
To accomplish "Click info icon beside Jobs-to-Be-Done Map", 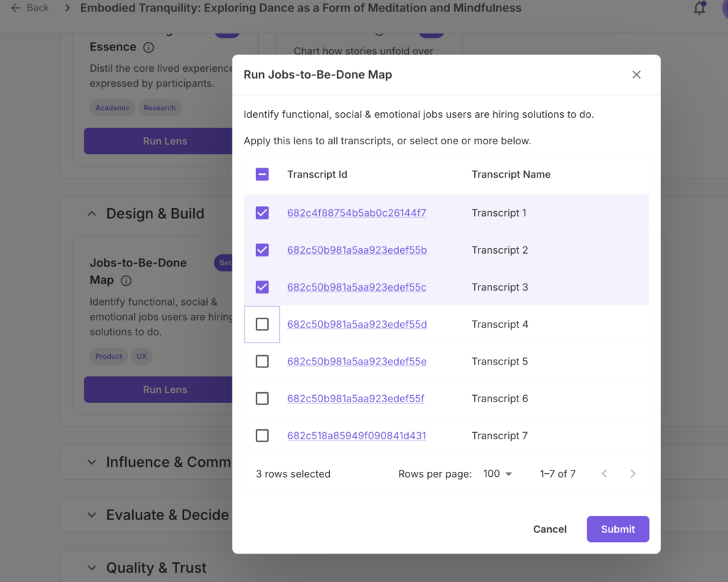I will coord(126,281).
